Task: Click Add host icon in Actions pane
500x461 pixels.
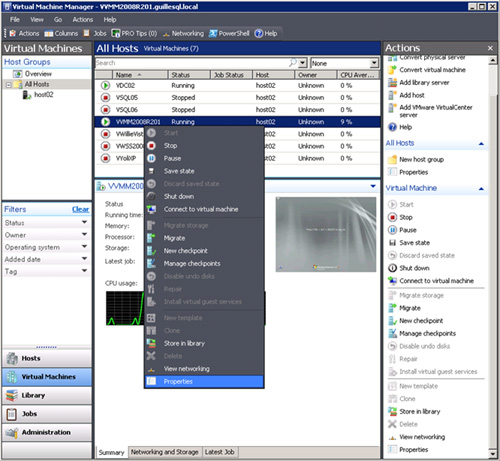Action: coord(393,95)
